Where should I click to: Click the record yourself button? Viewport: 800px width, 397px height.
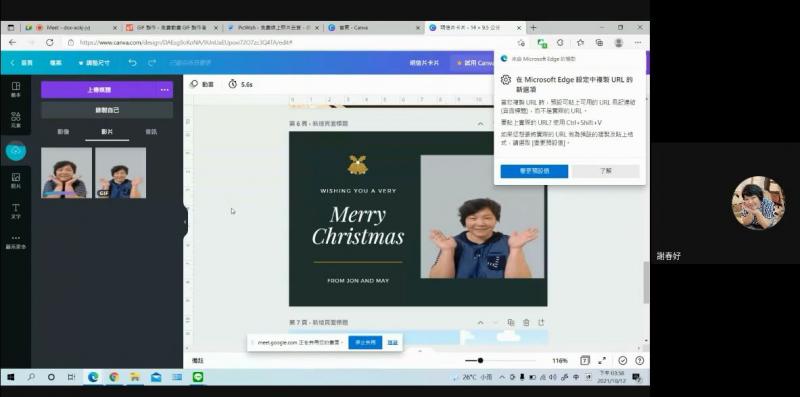tap(107, 110)
